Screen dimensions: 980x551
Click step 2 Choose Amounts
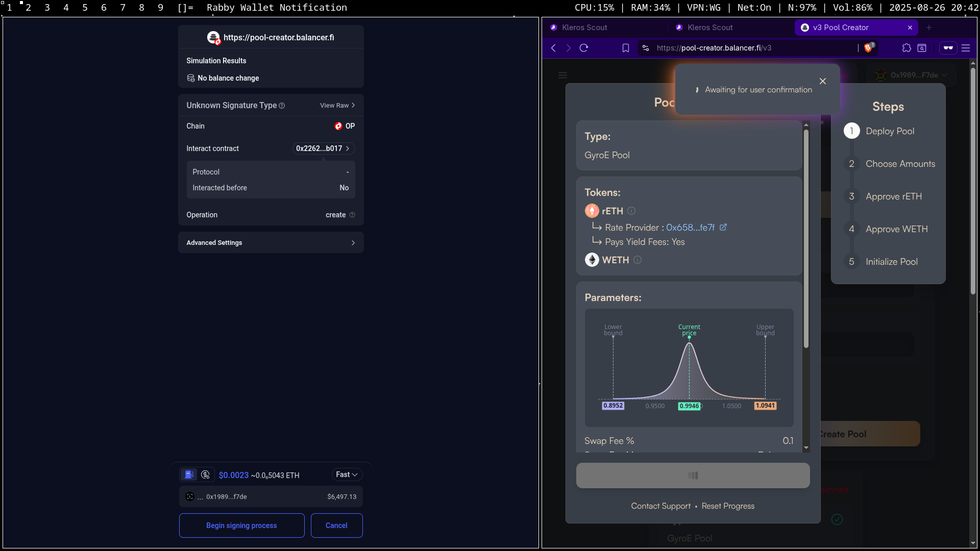890,164
